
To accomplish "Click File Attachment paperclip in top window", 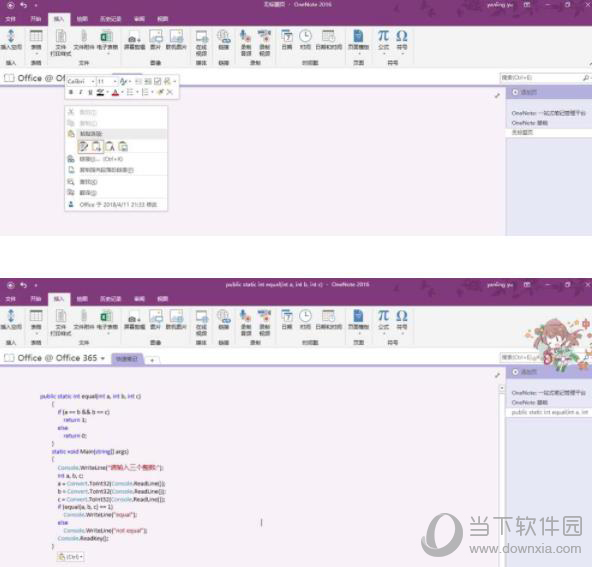I will tap(84, 37).
